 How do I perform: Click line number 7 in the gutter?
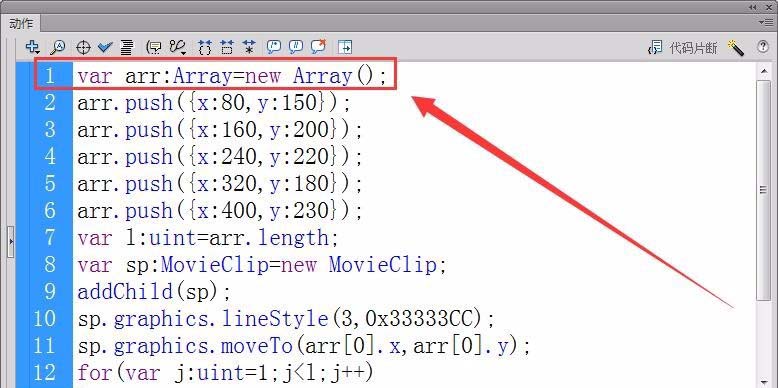click(x=49, y=238)
